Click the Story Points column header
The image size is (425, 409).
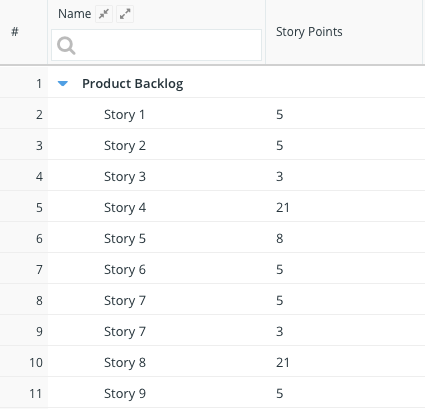tap(309, 32)
